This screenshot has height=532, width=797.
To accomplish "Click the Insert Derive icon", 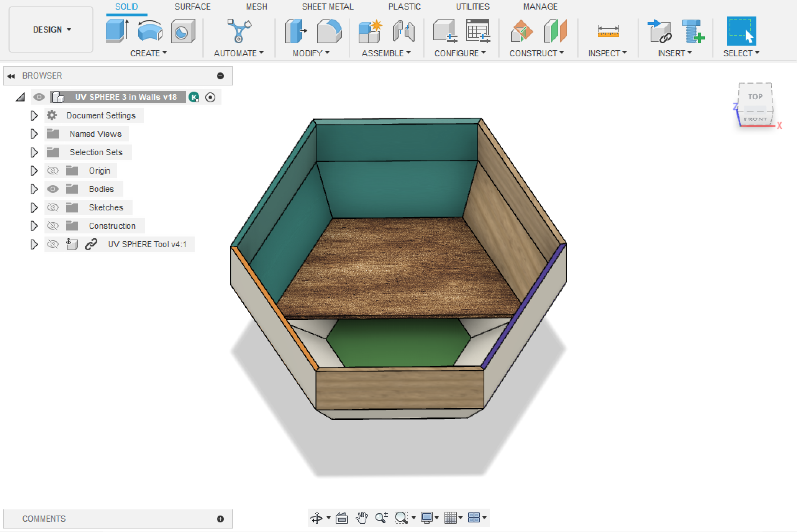I will [660, 31].
